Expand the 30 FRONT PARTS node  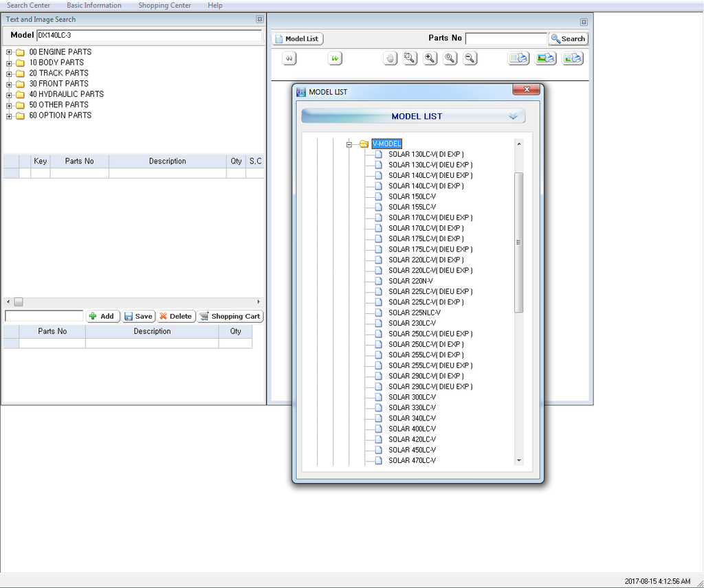point(9,84)
